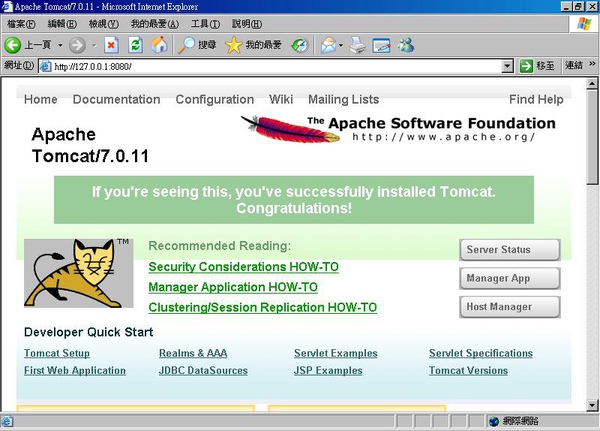
Task: Open Favorites with the star icon
Action: [233, 45]
